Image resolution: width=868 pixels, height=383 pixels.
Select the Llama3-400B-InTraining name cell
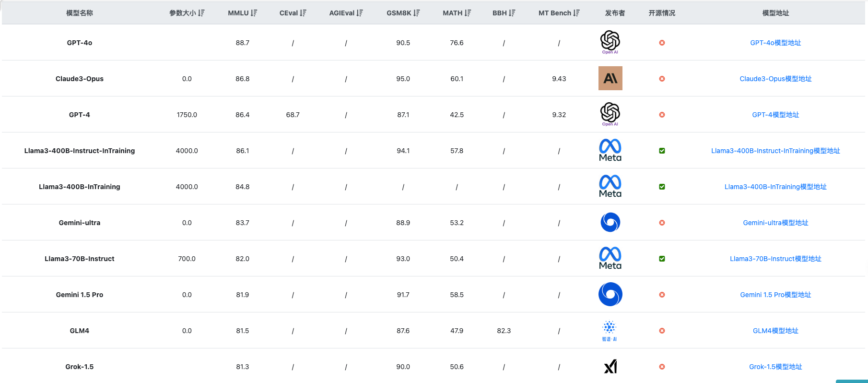80,187
